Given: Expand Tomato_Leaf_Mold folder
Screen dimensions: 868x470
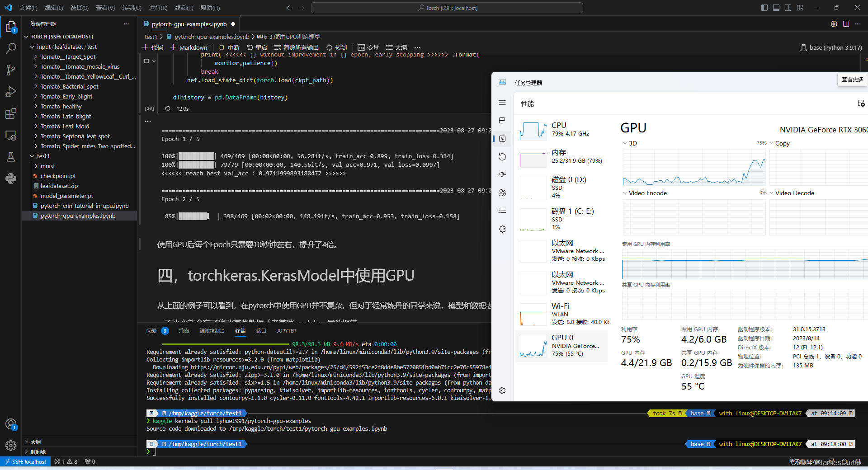Looking at the screenshot, I should (x=80, y=126).
